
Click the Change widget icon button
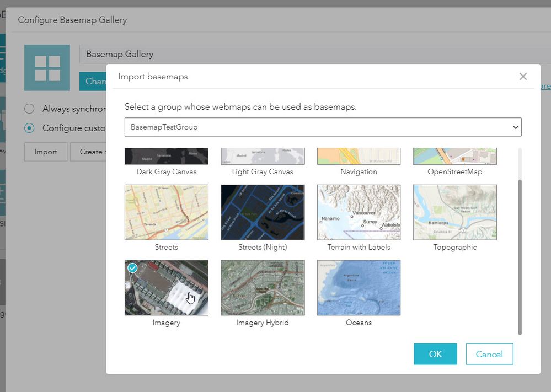pyautogui.click(x=93, y=82)
